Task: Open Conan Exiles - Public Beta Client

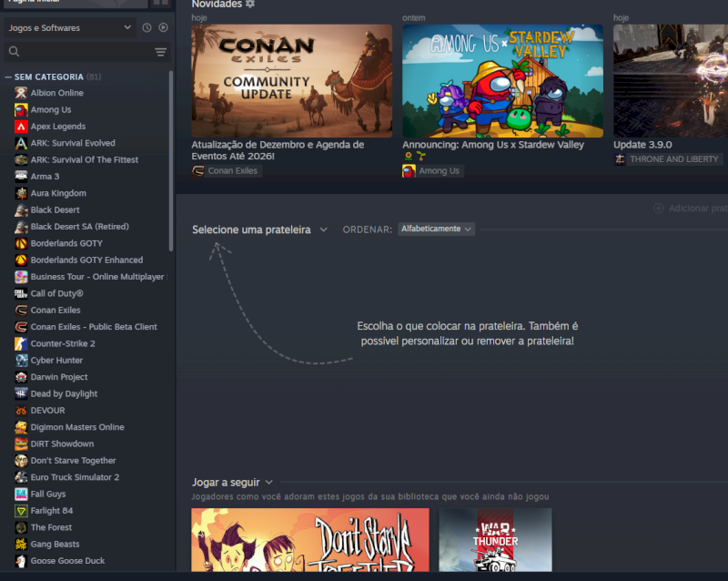Action: click(85, 327)
